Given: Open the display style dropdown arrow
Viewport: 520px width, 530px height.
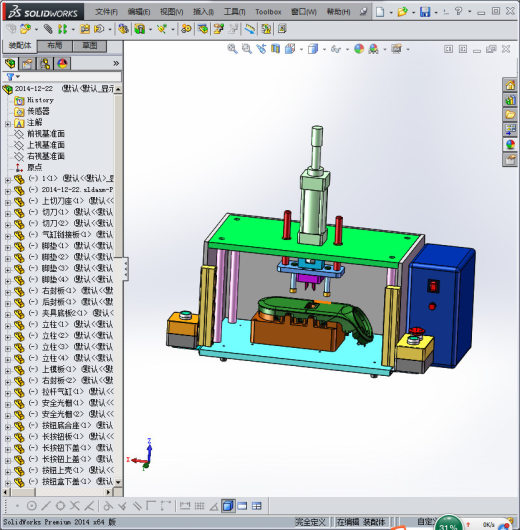Looking at the screenshot, I should [324, 49].
